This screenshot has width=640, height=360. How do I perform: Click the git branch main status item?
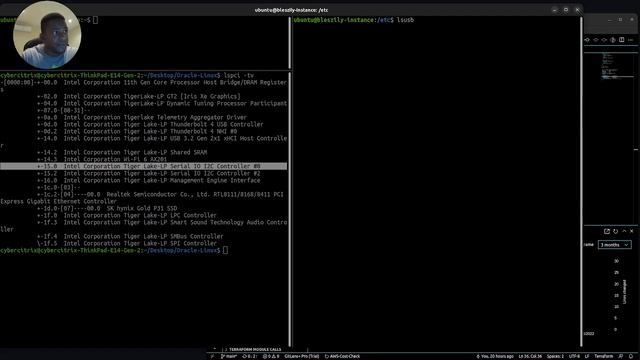tap(229, 356)
